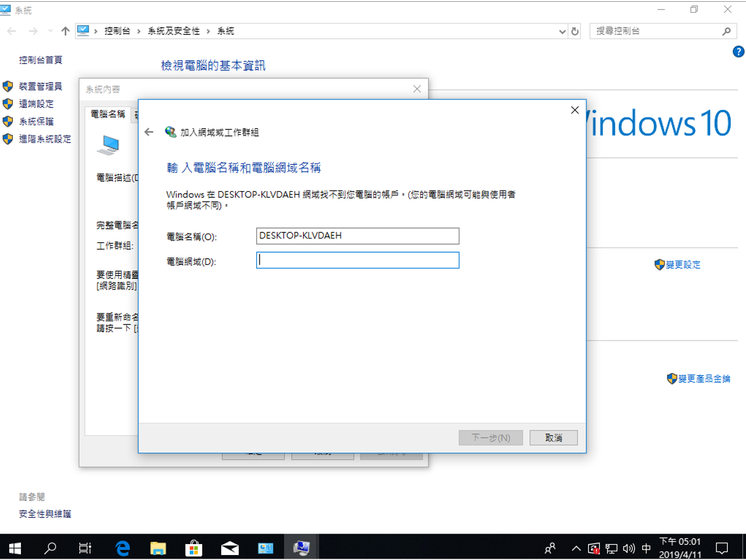Click the shield icon beside 系統保護
This screenshot has width=746, height=560.
(x=8, y=122)
